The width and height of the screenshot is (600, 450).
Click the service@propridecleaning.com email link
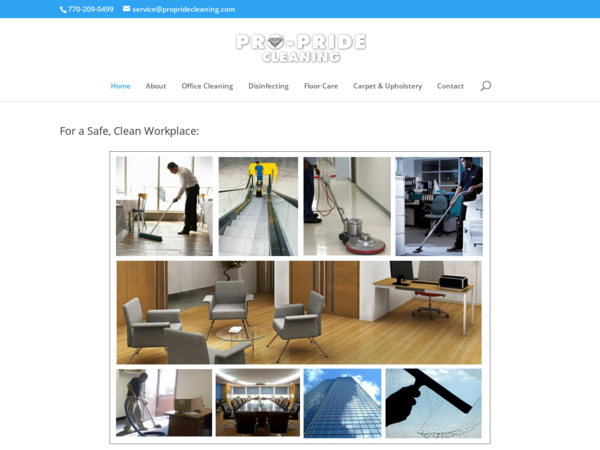[184, 9]
